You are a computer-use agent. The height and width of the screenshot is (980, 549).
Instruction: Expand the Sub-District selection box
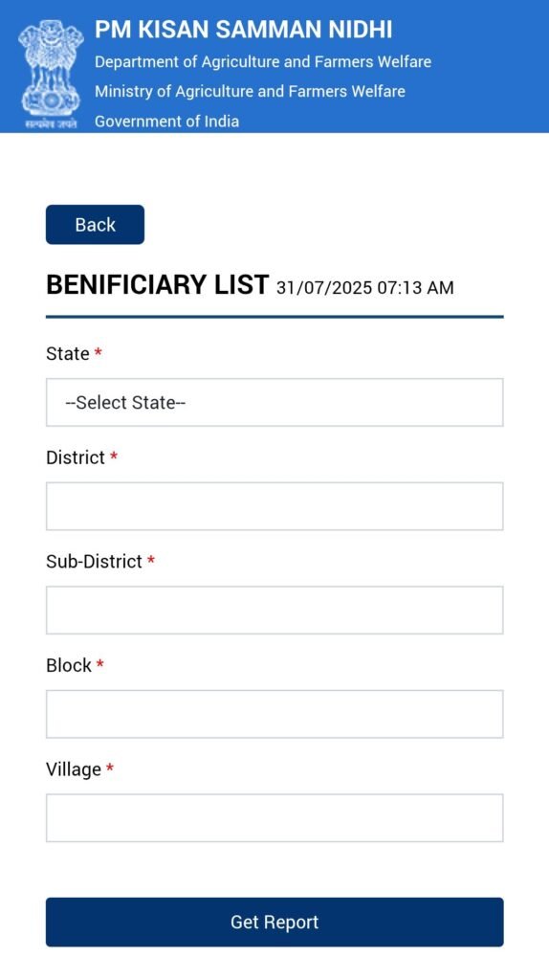[274, 610]
